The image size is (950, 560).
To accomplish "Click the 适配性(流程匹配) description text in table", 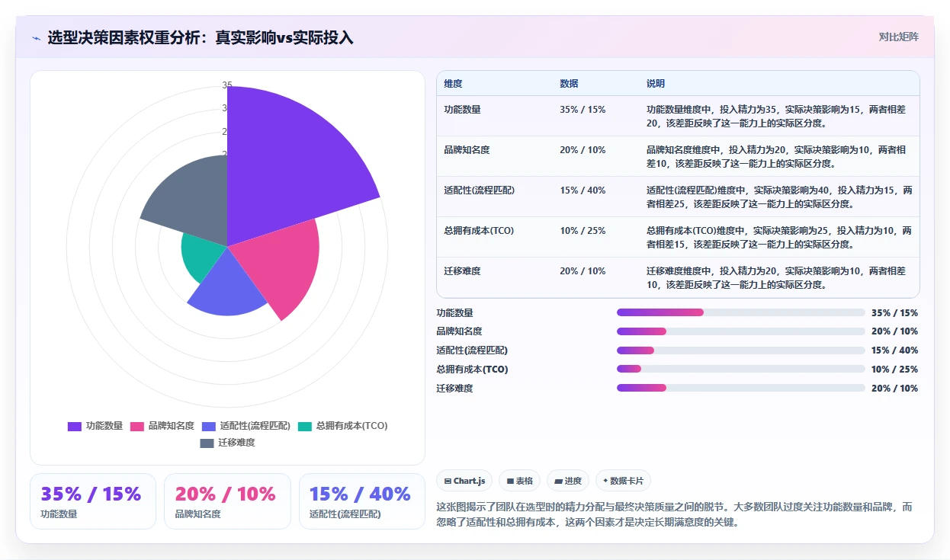I will (779, 197).
